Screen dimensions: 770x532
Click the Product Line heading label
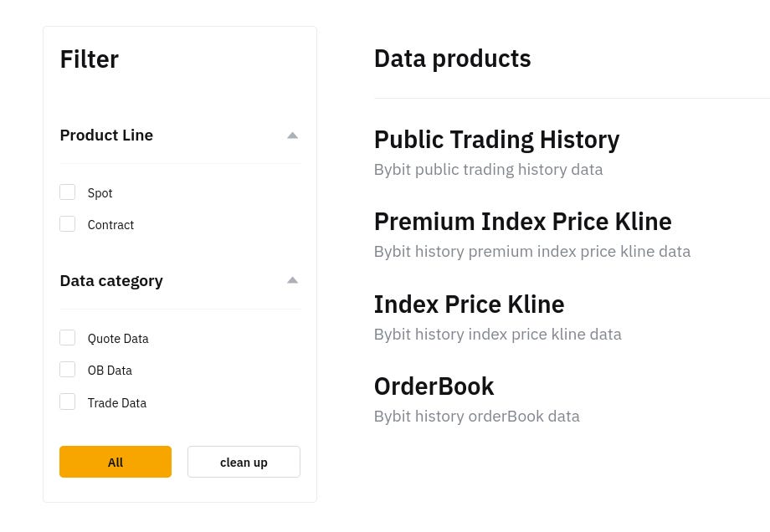(x=106, y=136)
